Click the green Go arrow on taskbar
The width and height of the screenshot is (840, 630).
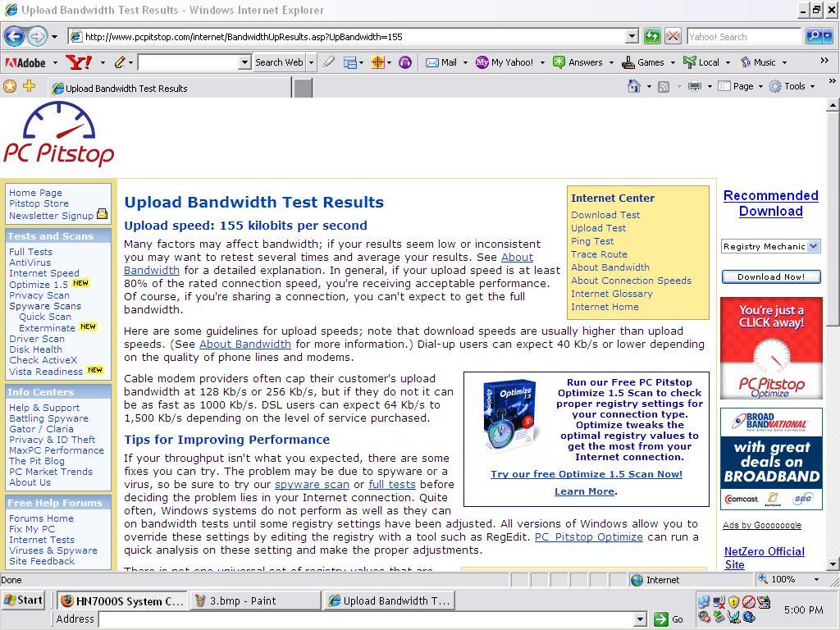661,619
